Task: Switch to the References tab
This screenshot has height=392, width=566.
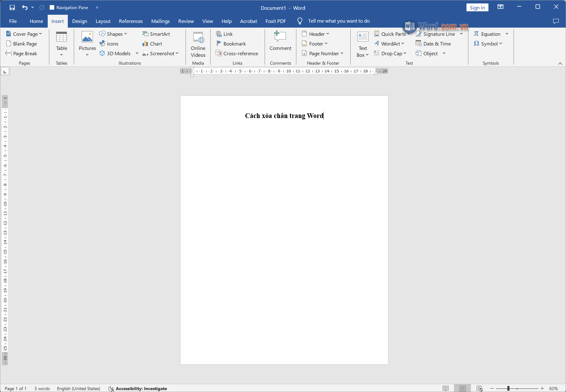Action: (x=131, y=21)
